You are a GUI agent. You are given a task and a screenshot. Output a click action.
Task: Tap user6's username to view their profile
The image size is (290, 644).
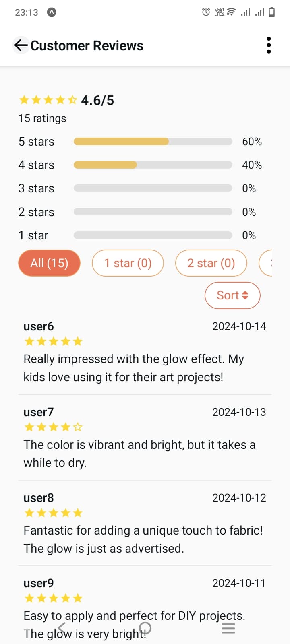pos(39,326)
